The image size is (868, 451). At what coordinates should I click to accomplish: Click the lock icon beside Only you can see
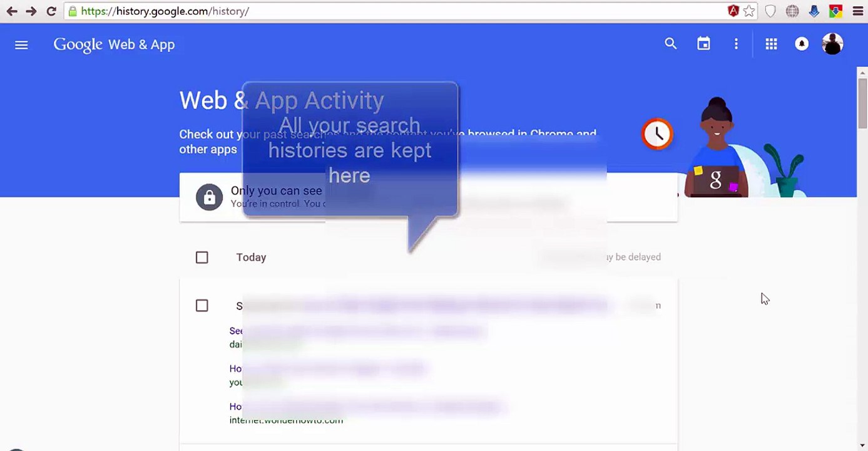point(209,197)
